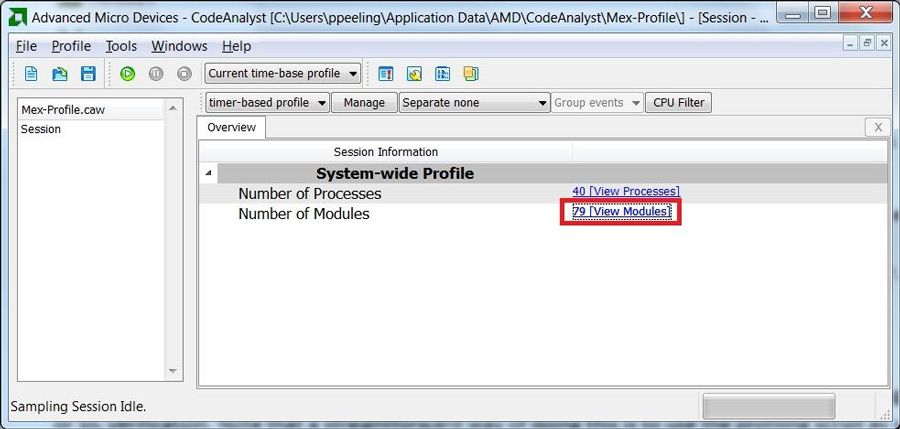Viewport: 900px width, 429px height.
Task: Click the Pause profiling button
Action: [155, 73]
